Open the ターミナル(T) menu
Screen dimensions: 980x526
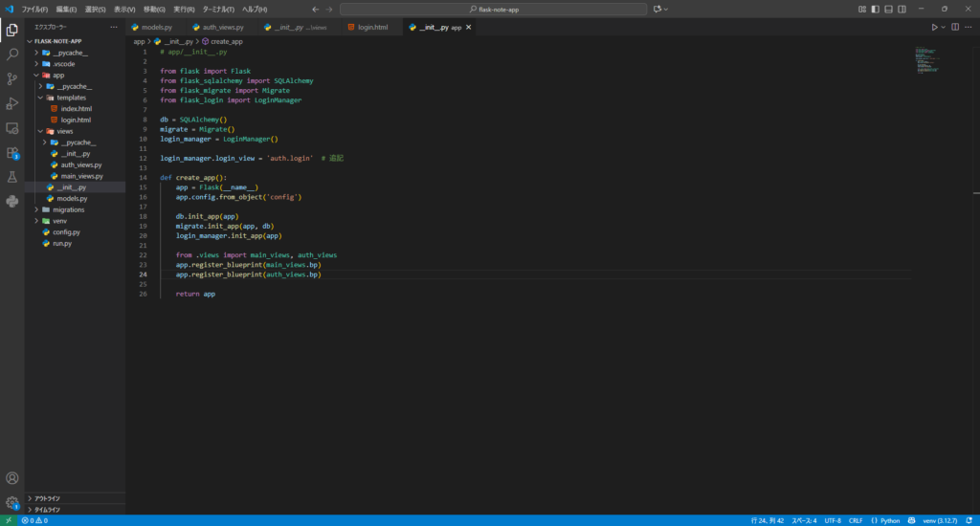(220, 9)
